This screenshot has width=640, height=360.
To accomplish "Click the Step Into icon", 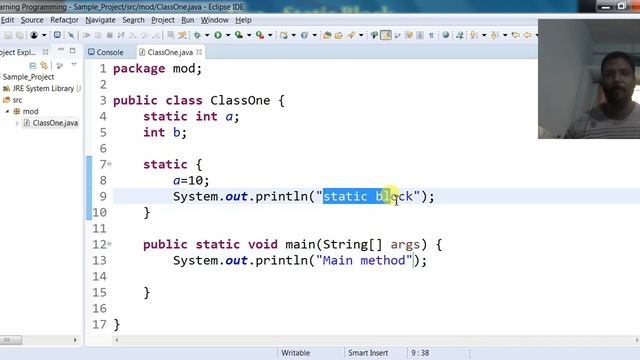I will (x=132, y=36).
